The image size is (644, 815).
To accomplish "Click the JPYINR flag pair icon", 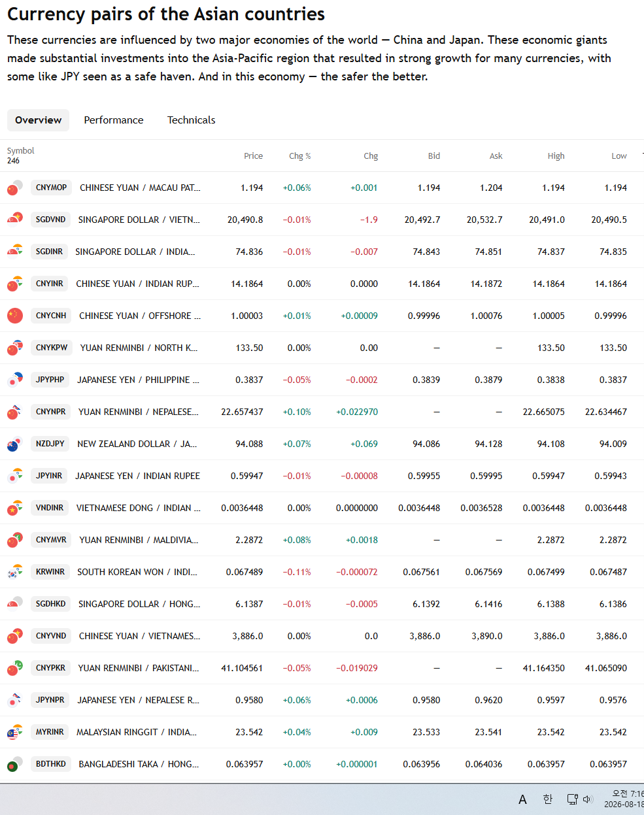I will tap(15, 476).
